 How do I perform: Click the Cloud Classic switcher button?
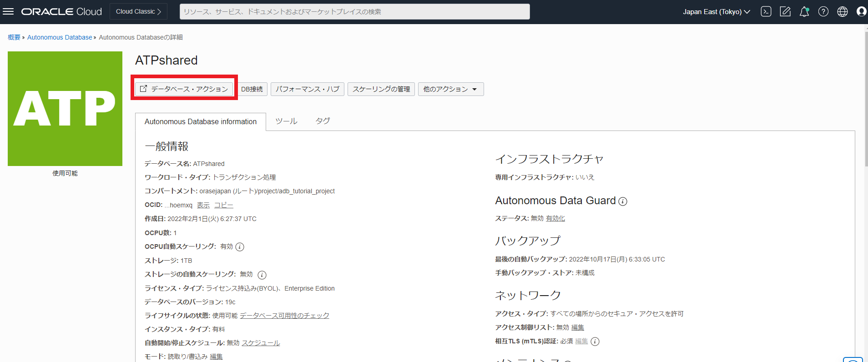[x=138, y=12]
